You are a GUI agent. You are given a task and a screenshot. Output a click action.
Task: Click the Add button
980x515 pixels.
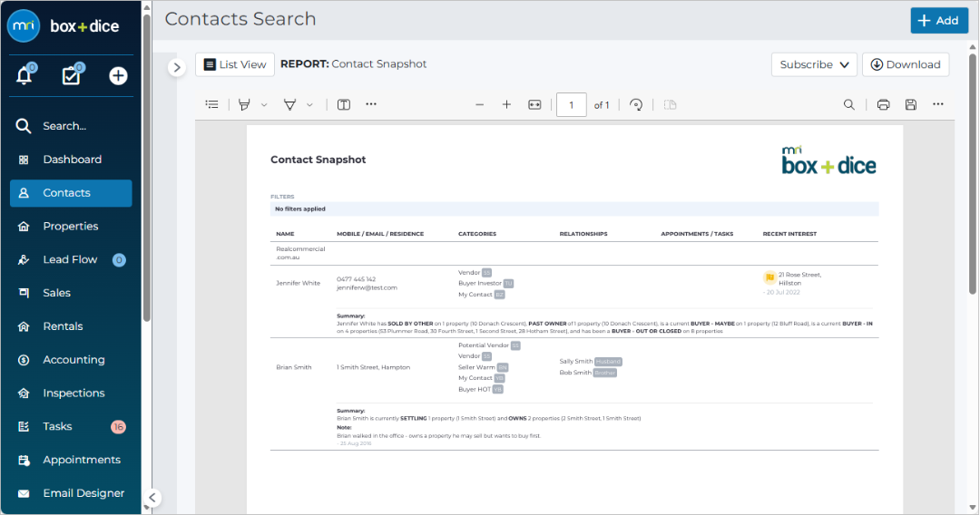pyautogui.click(x=939, y=21)
